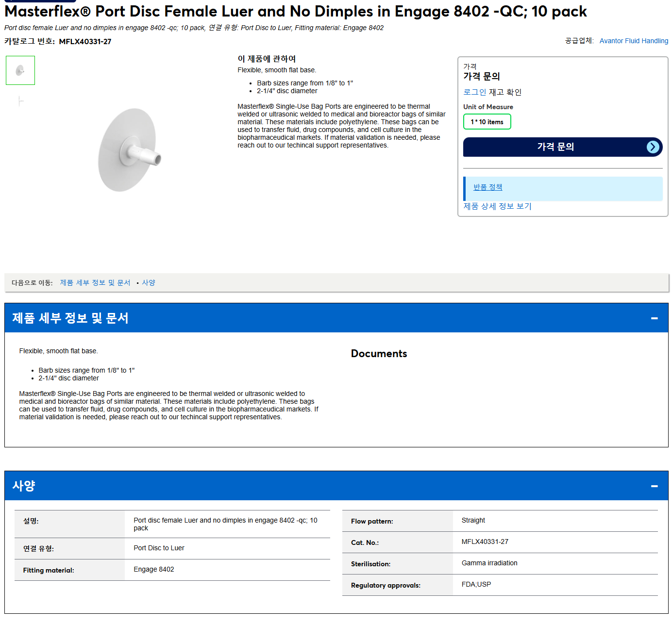Click the 설명 label cell

tap(69, 524)
